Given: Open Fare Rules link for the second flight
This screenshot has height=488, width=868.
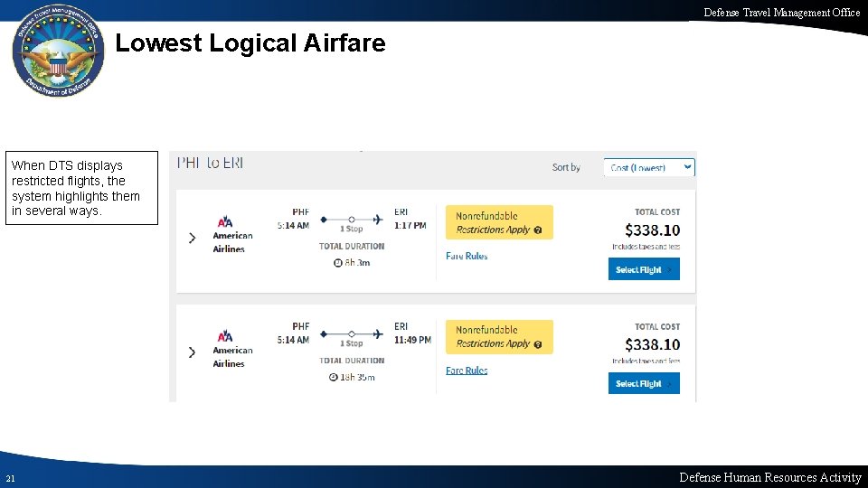Looking at the screenshot, I should click(467, 371).
